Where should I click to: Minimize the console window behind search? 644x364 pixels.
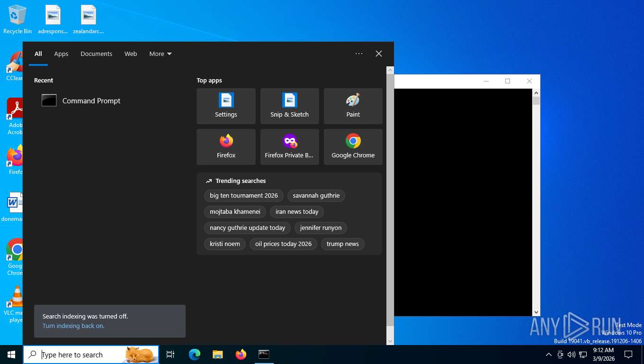coord(486,81)
